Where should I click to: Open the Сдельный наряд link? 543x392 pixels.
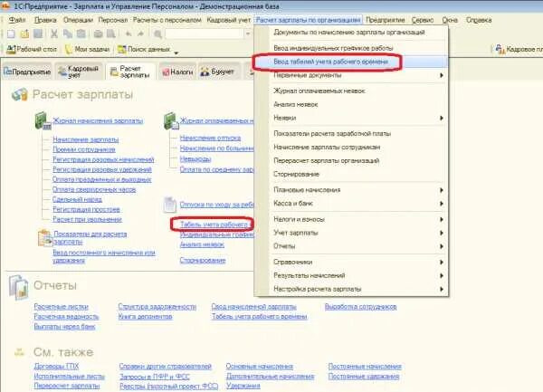(x=77, y=199)
